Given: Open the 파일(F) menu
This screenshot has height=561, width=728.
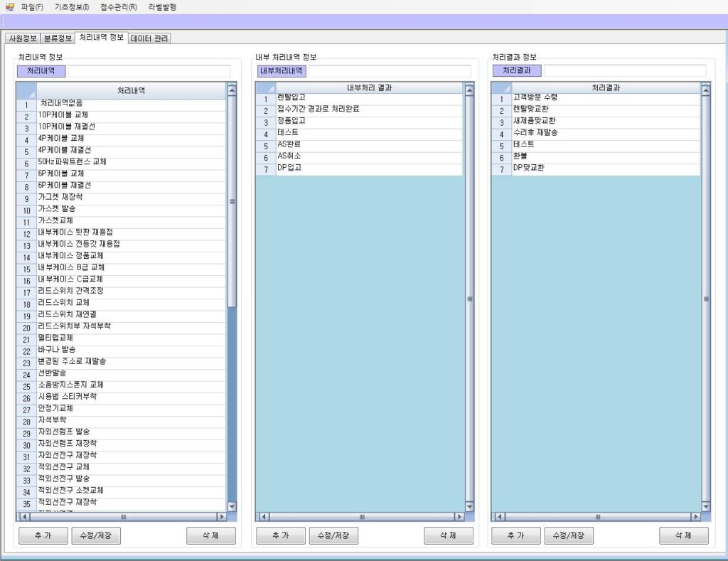Looking at the screenshot, I should (x=32, y=6).
